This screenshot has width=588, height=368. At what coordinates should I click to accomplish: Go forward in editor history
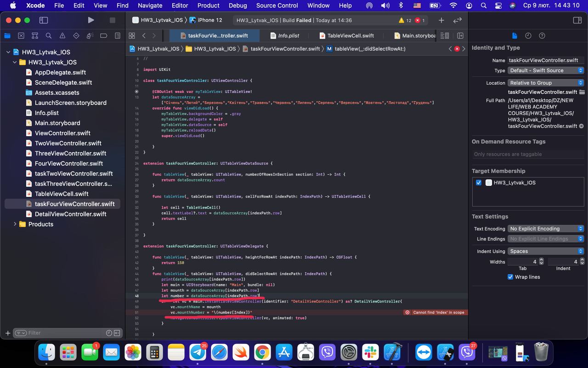(x=154, y=35)
